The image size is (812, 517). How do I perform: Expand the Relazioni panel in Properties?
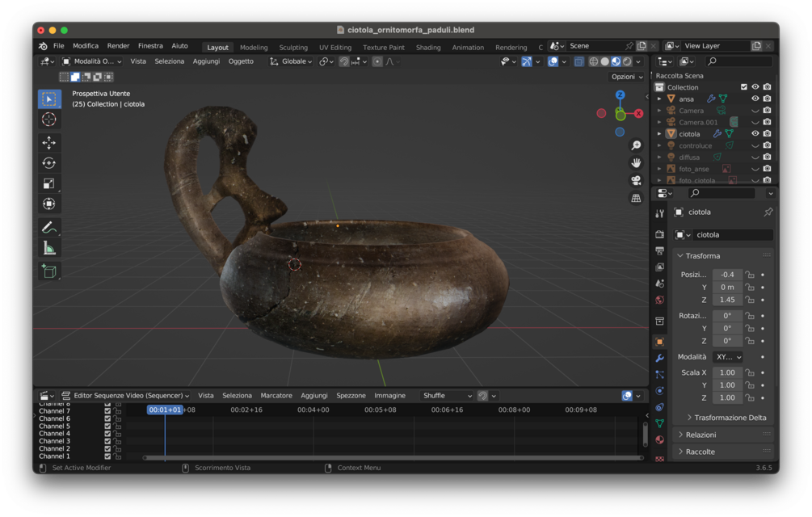click(x=701, y=434)
